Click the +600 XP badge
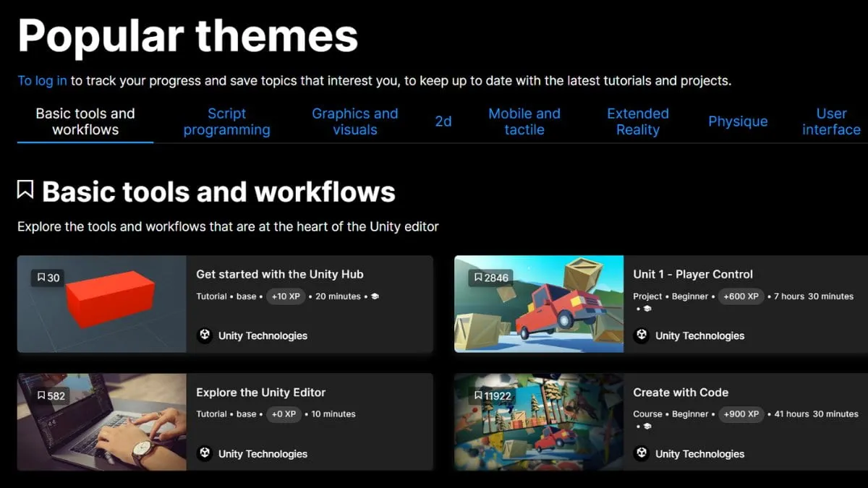 tap(741, 296)
